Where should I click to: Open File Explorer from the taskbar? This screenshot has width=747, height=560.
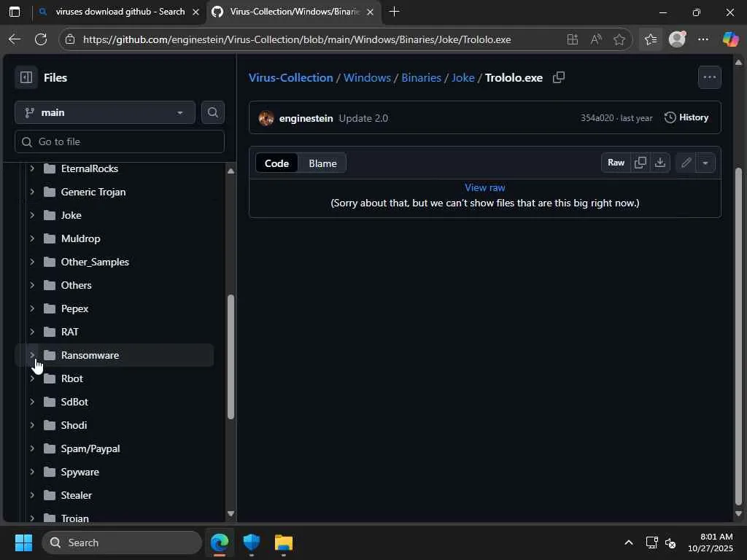click(284, 542)
